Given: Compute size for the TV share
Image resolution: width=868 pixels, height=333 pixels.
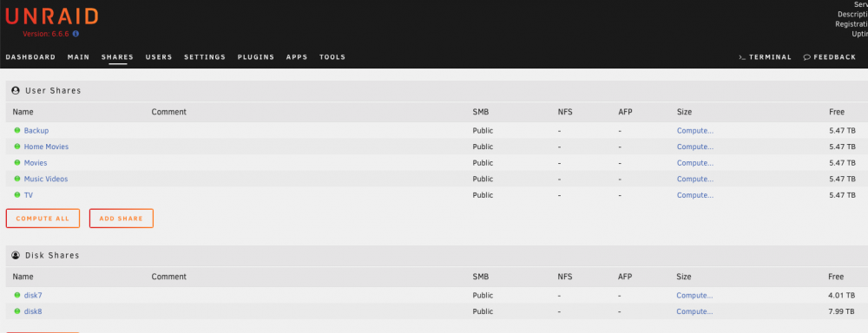Looking at the screenshot, I should [x=694, y=195].
